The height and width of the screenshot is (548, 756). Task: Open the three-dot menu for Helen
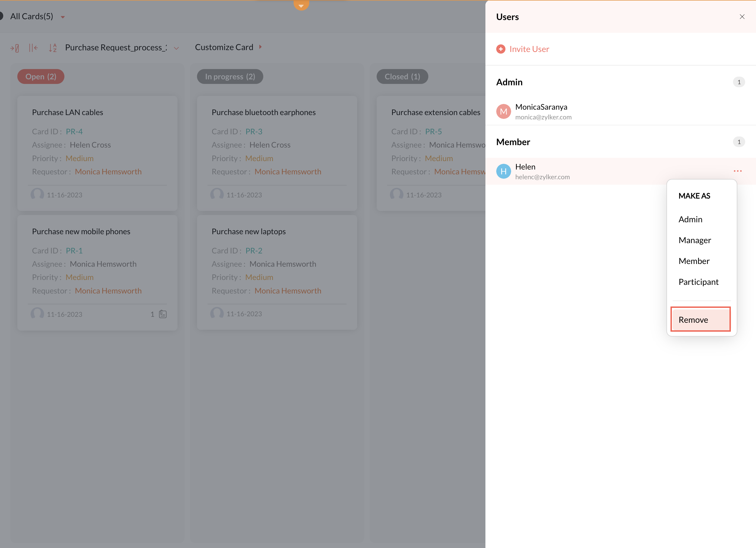click(737, 171)
